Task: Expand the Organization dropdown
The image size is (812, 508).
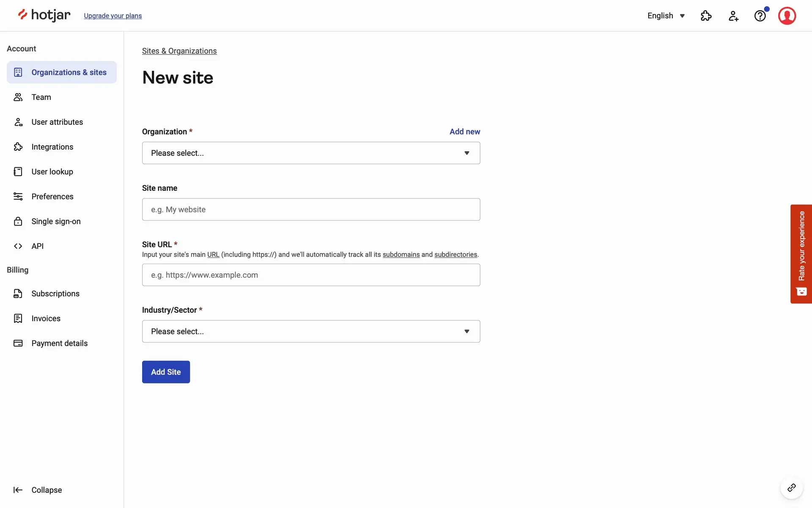Action: [311, 153]
